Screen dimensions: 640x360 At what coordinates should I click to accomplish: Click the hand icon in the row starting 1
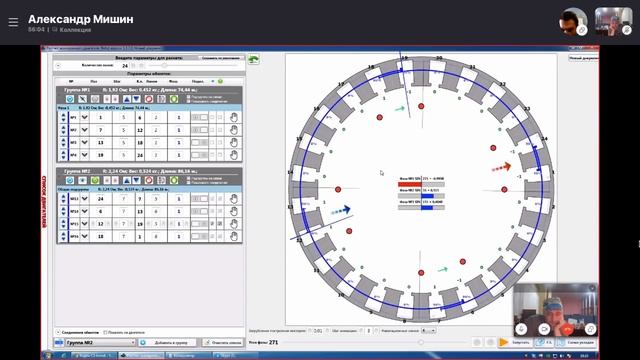coord(233,118)
